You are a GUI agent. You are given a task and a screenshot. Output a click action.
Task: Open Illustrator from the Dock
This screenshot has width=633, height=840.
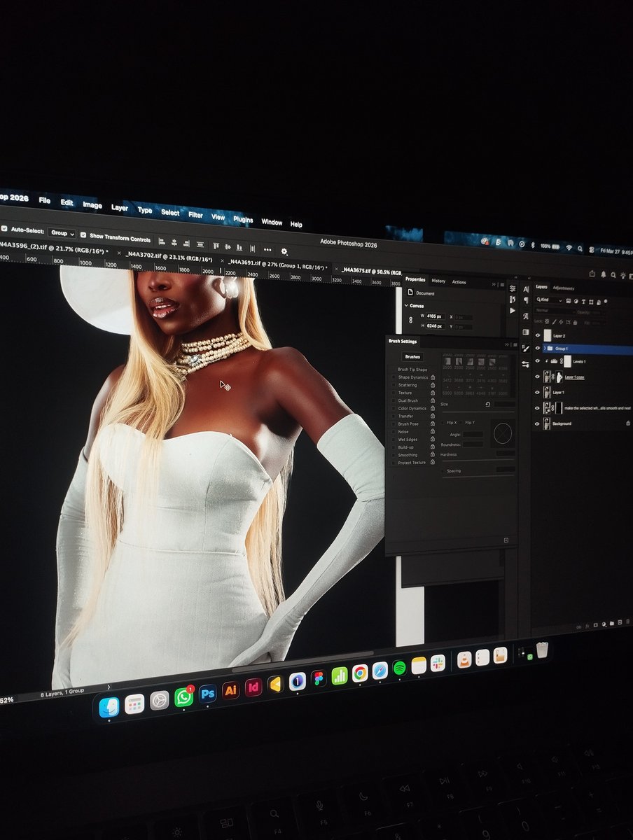point(230,690)
